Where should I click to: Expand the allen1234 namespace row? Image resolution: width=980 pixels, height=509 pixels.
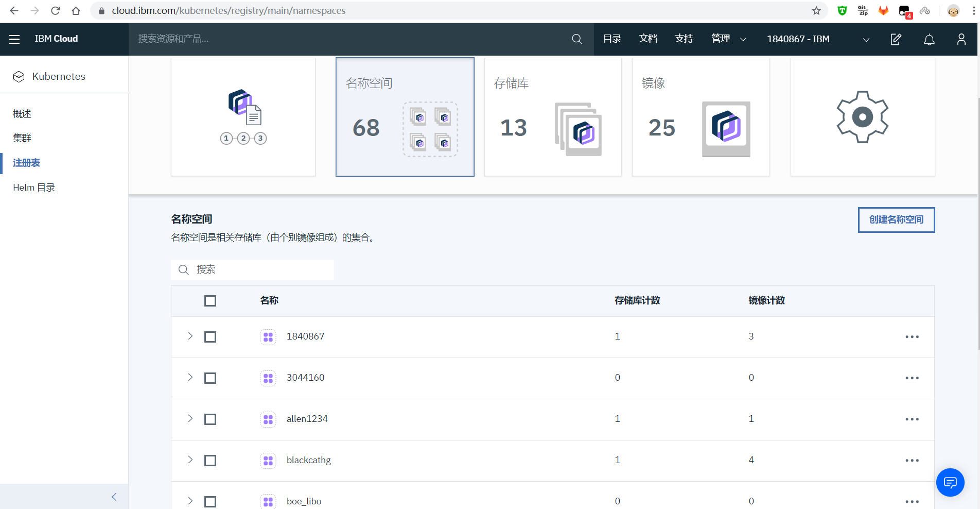click(x=190, y=418)
